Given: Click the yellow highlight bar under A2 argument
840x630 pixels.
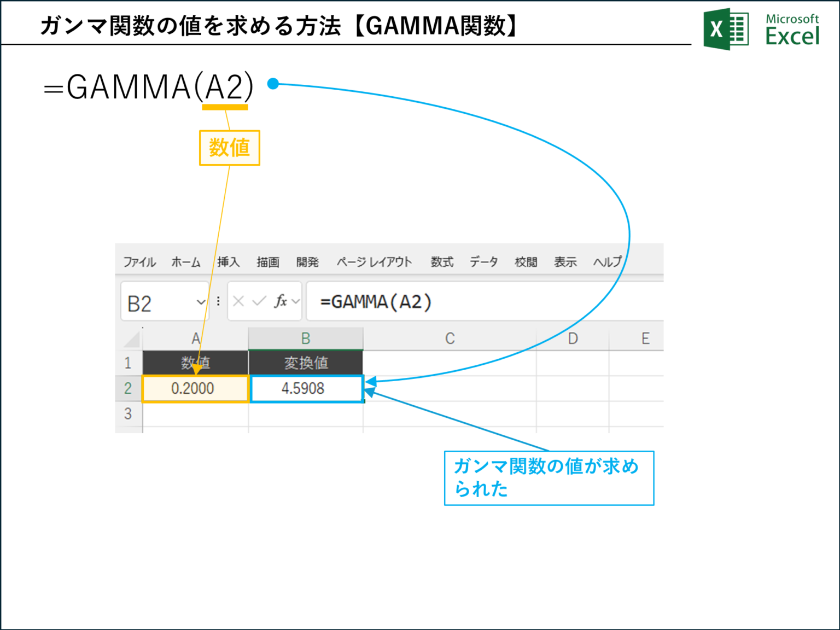Looking at the screenshot, I should (225, 108).
